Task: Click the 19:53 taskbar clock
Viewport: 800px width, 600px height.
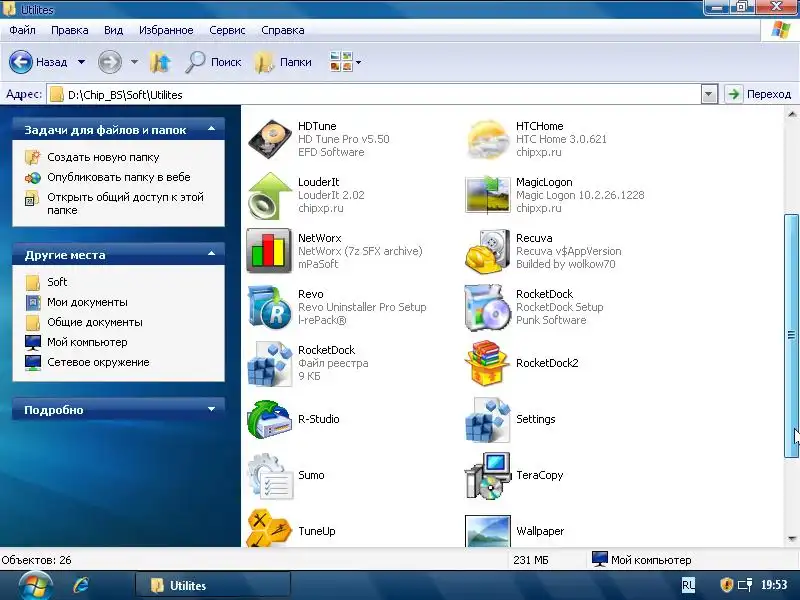Action: [x=774, y=585]
